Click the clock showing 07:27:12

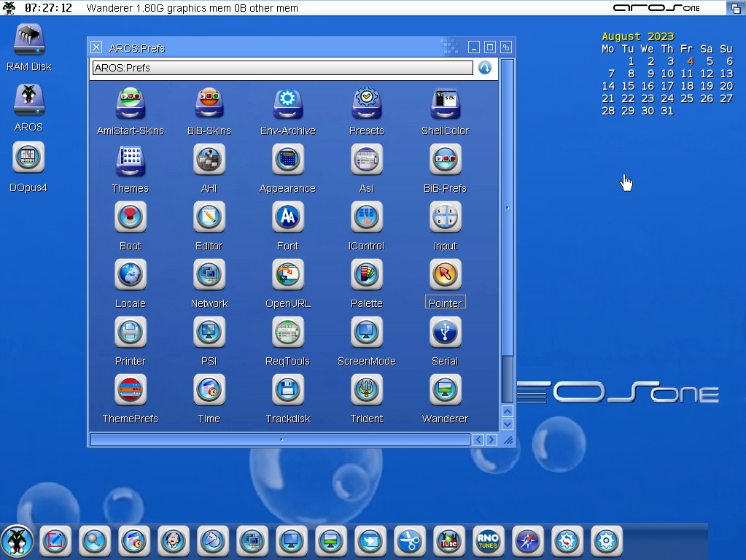(48, 8)
